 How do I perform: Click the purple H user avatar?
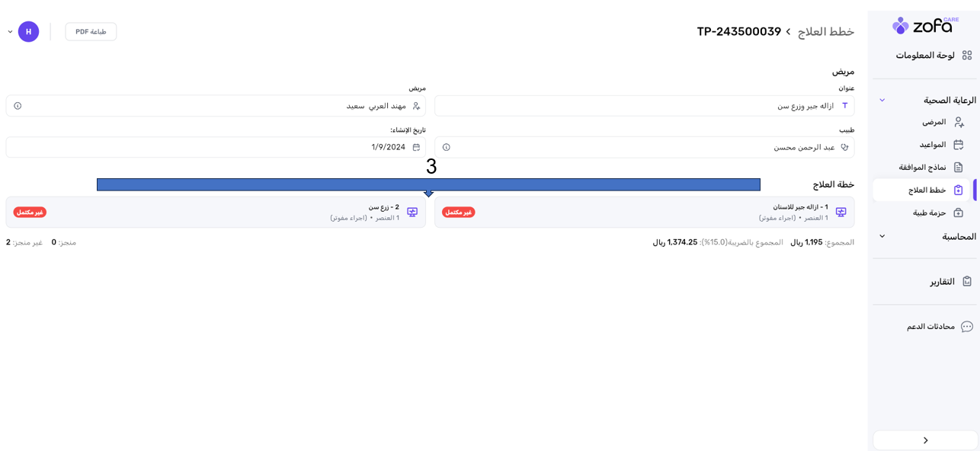[28, 32]
